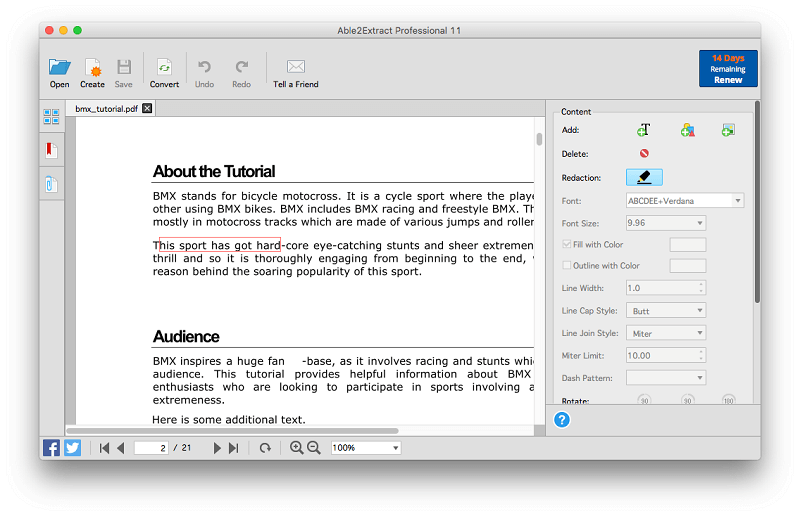Click the selected text 'This sport has got hard'

(220, 245)
